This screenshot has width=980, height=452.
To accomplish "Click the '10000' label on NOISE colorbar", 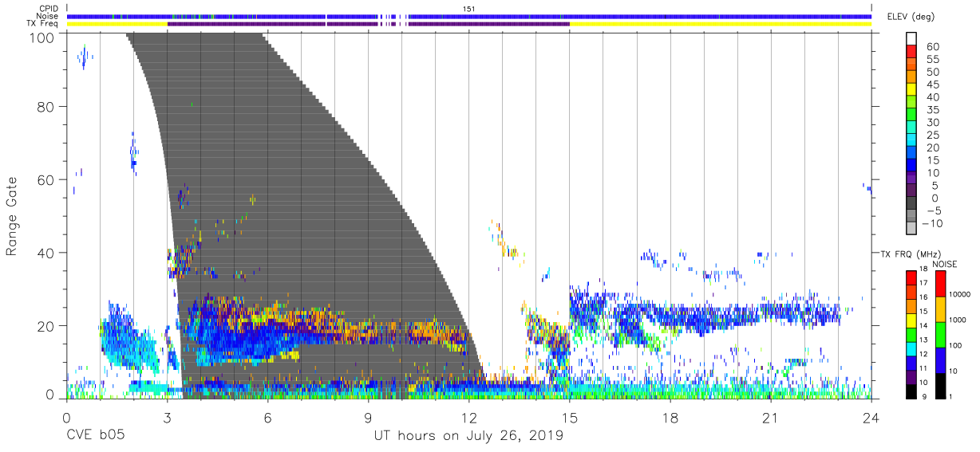I will click(x=962, y=296).
